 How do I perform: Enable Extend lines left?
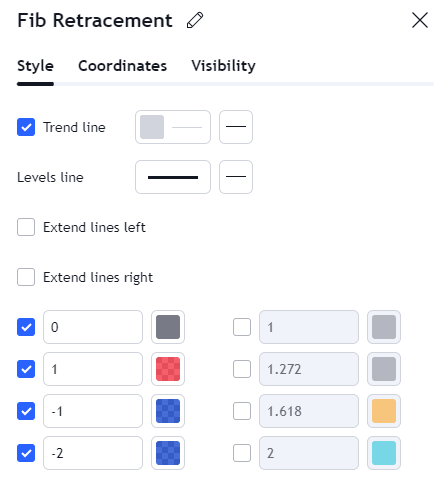coord(26,227)
